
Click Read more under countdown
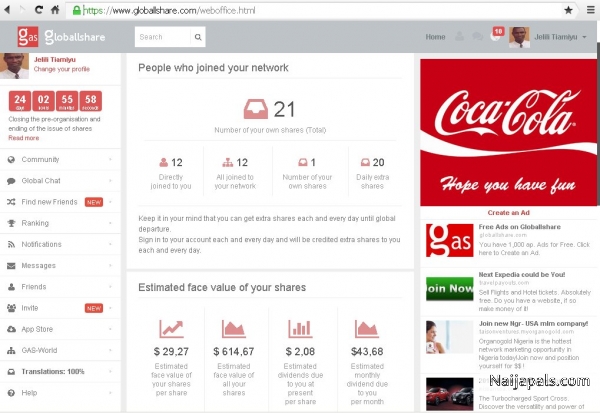coord(24,138)
